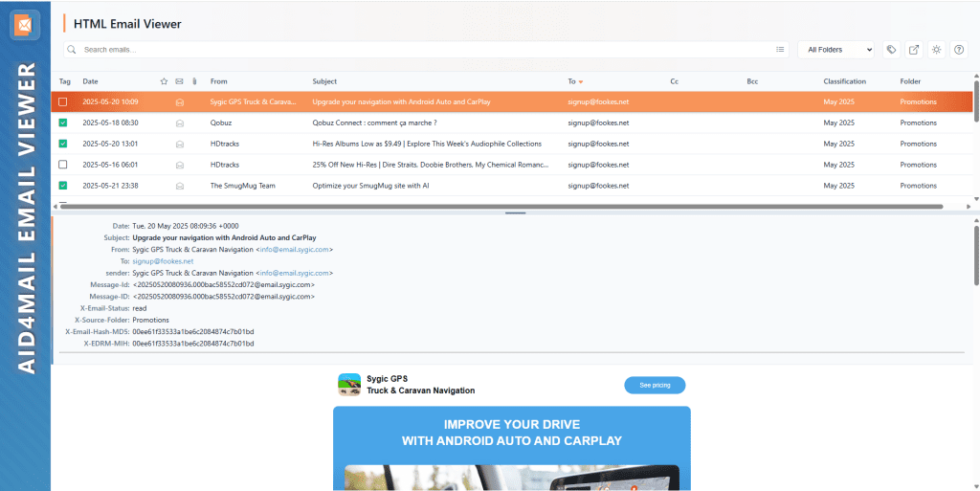Open the help question mark icon

coord(959,50)
